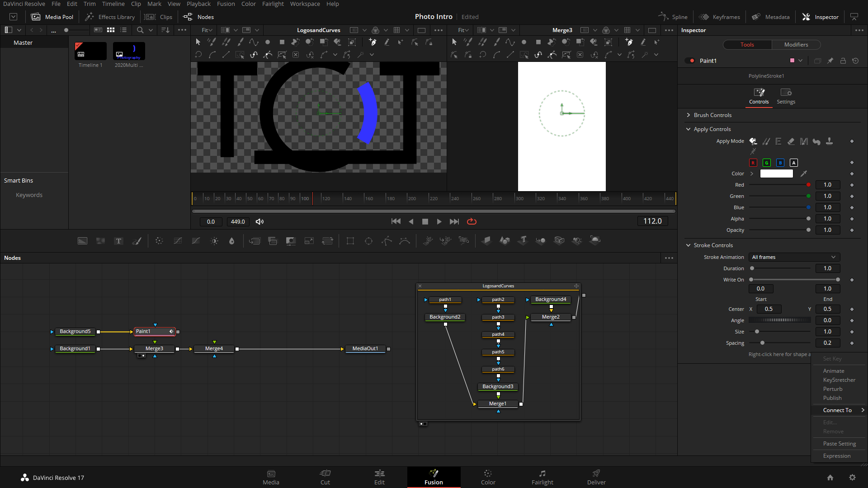The width and height of the screenshot is (868, 488).
Task: Expand the Color disclosure arrow
Action: [x=752, y=174]
